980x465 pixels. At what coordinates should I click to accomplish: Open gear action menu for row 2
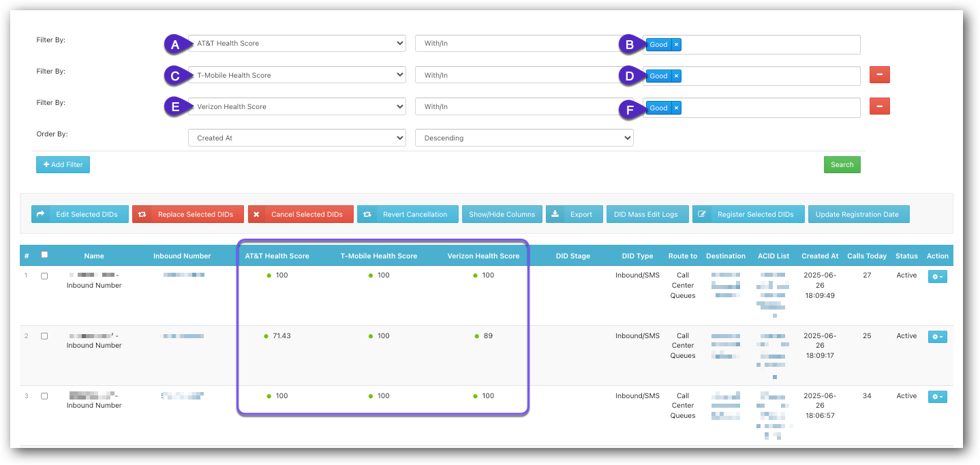pos(937,337)
